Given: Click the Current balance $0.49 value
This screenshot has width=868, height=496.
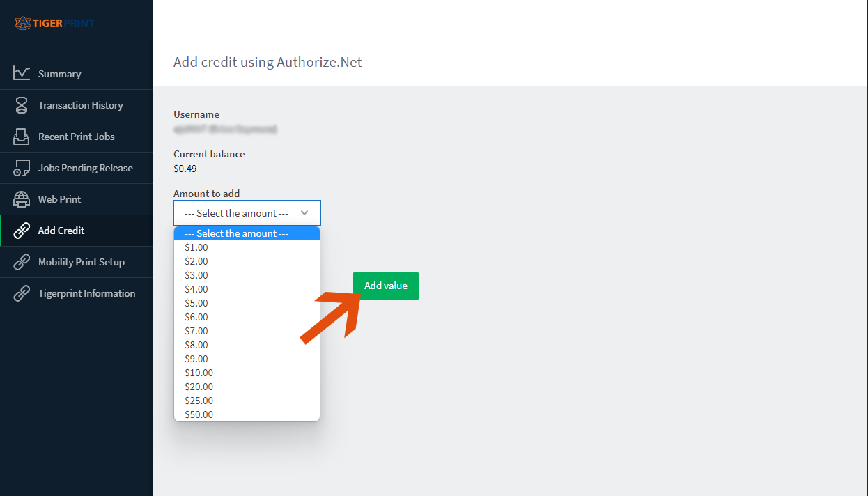Looking at the screenshot, I should [185, 168].
